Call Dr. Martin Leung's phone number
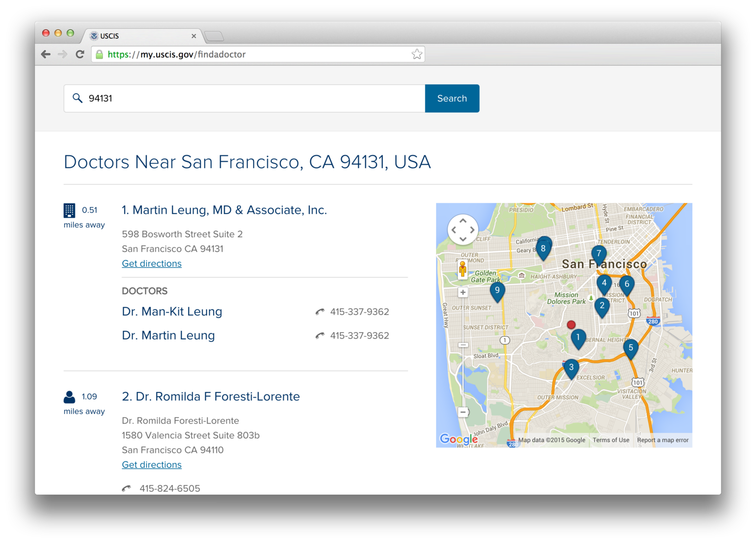Screen dimensions: 756x543 [x=359, y=335]
